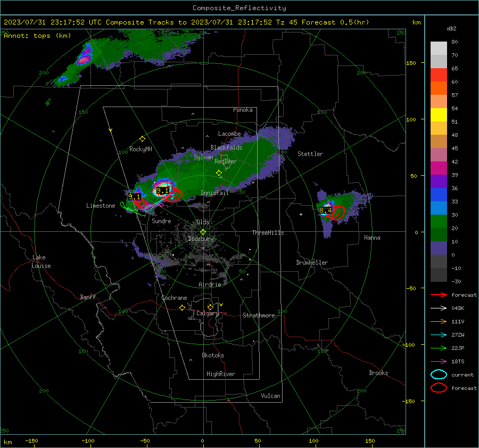Viewport: 479px width, 448px height.
Task: Click the dBZ legend heading
Action: [x=451, y=28]
